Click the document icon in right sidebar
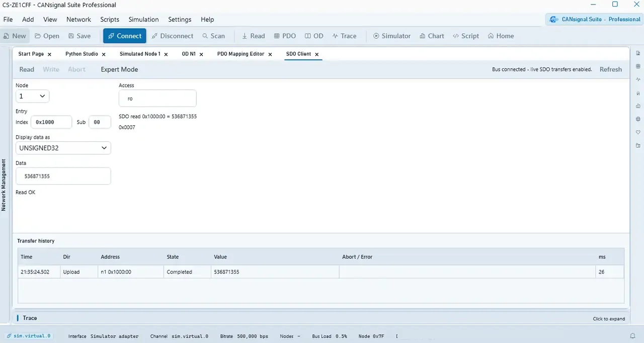644x343 pixels. pyautogui.click(x=638, y=53)
